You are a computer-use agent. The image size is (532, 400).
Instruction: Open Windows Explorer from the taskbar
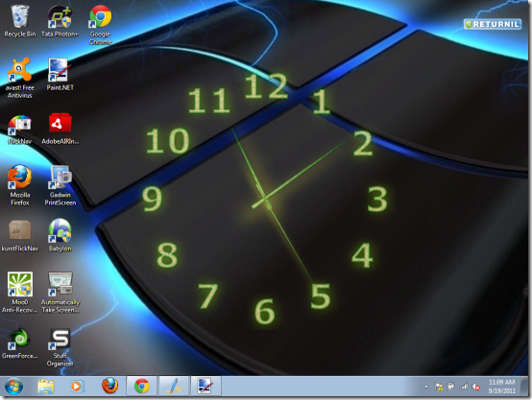pyautogui.click(x=45, y=387)
